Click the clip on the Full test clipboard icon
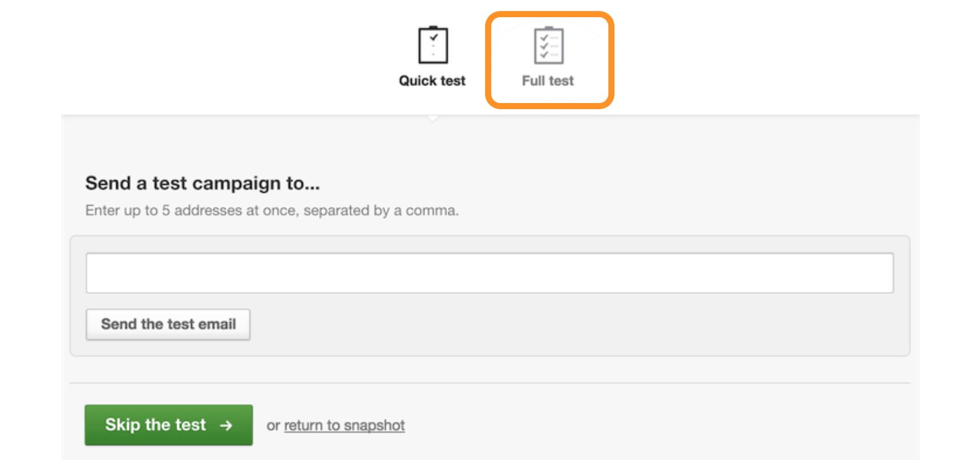 pyautogui.click(x=549, y=28)
